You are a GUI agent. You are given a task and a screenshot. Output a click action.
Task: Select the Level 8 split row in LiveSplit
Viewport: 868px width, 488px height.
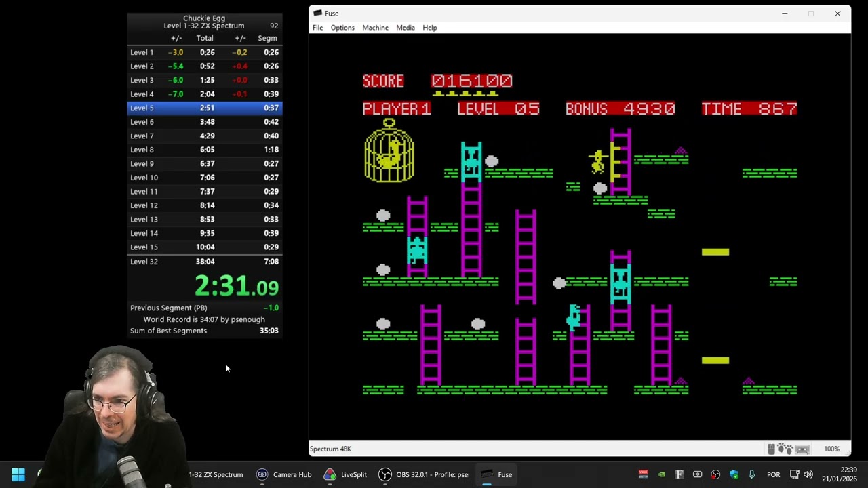click(204, 150)
